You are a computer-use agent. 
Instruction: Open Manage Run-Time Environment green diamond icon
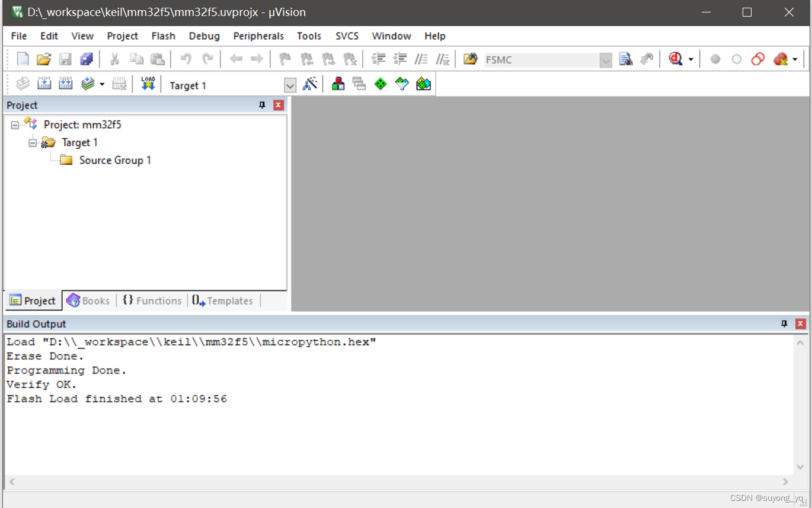(381, 84)
